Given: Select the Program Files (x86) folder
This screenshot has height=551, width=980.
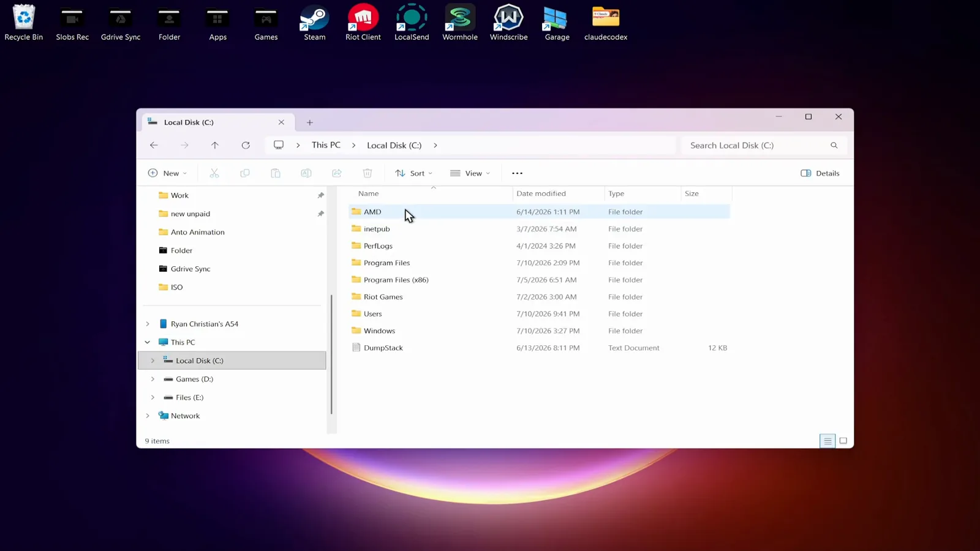Looking at the screenshot, I should point(396,280).
